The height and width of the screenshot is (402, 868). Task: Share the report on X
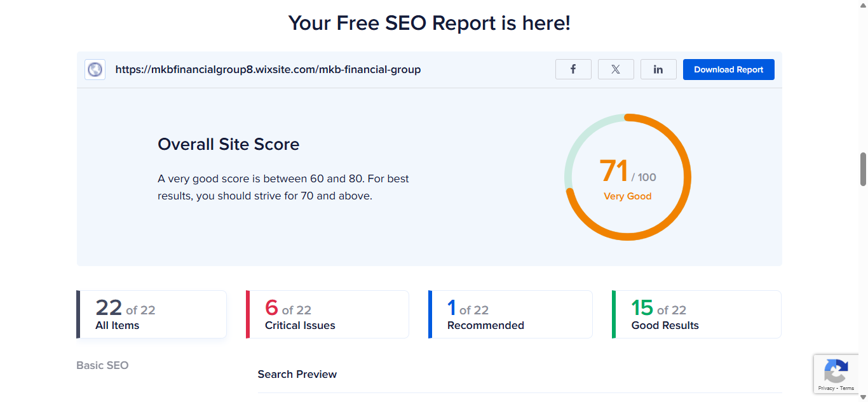(616, 69)
